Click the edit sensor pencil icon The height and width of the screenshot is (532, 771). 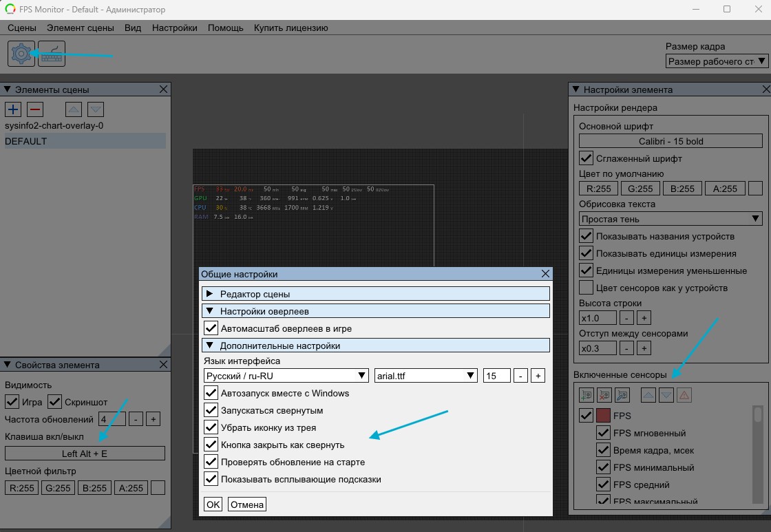[622, 395]
